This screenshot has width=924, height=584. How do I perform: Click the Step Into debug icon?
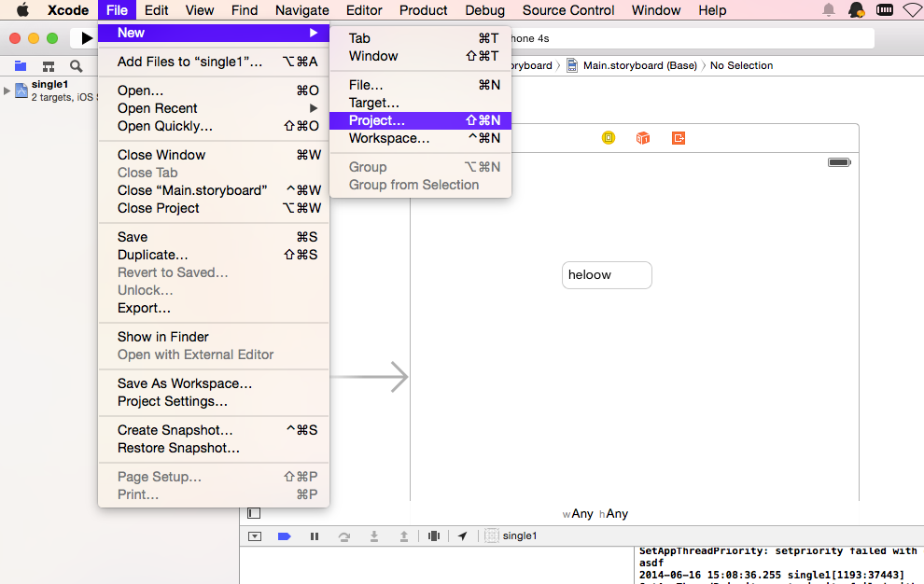(373, 536)
